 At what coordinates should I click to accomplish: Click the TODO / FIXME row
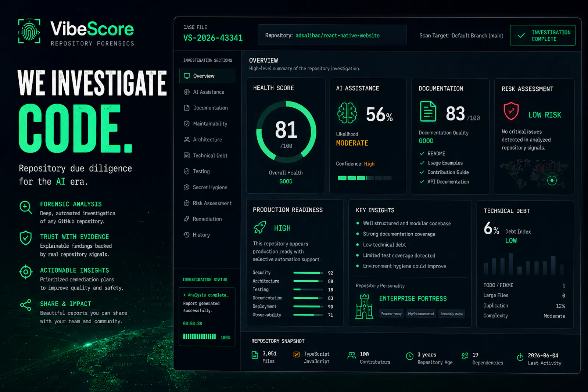tap(524, 285)
